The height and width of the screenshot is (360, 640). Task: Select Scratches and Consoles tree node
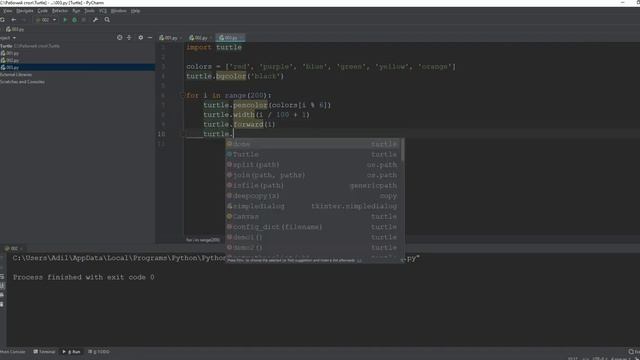click(22, 82)
